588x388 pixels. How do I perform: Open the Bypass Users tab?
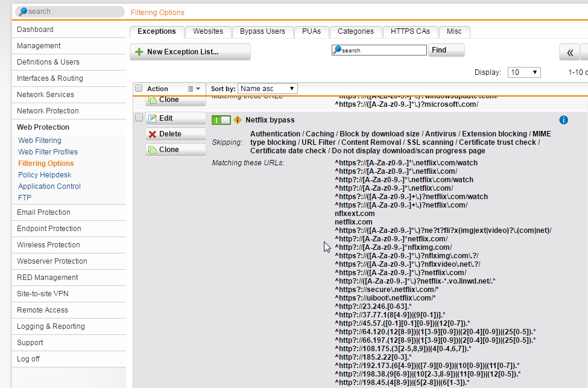262,31
